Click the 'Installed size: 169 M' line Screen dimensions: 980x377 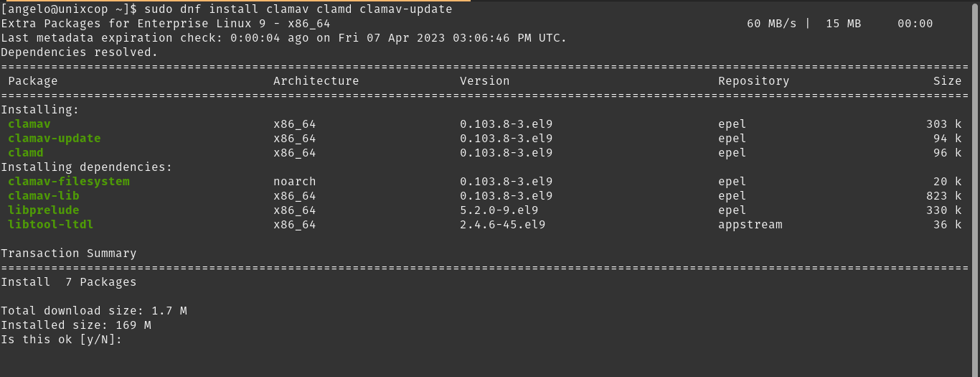(x=76, y=325)
